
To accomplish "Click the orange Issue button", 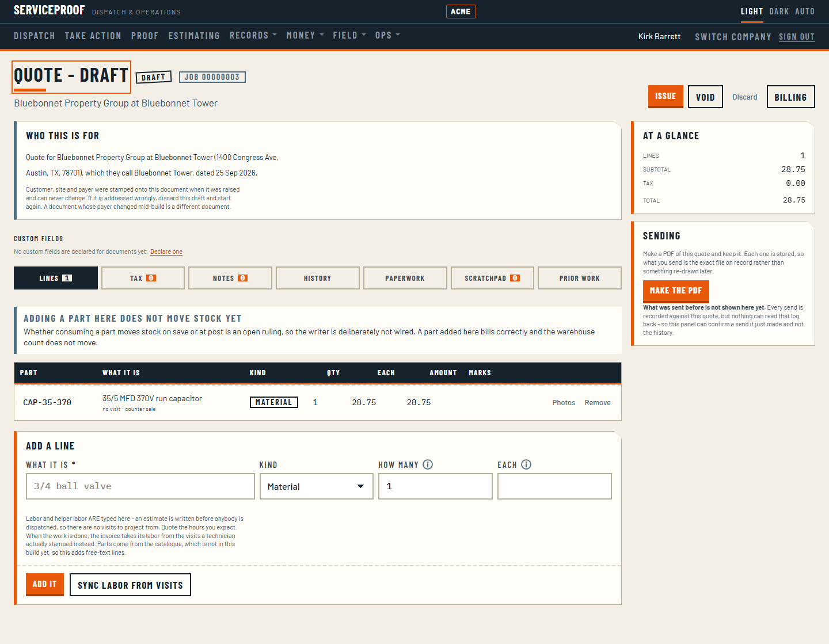I will click(x=666, y=96).
